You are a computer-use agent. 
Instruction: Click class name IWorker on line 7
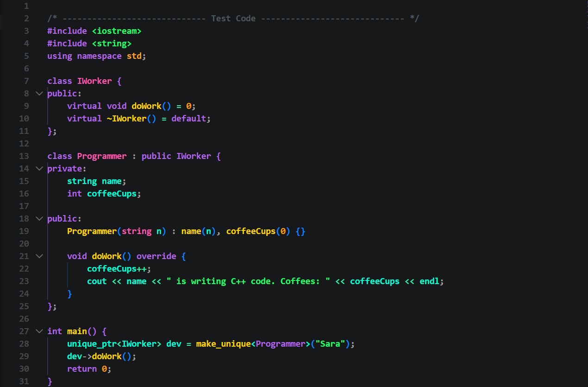(x=94, y=81)
